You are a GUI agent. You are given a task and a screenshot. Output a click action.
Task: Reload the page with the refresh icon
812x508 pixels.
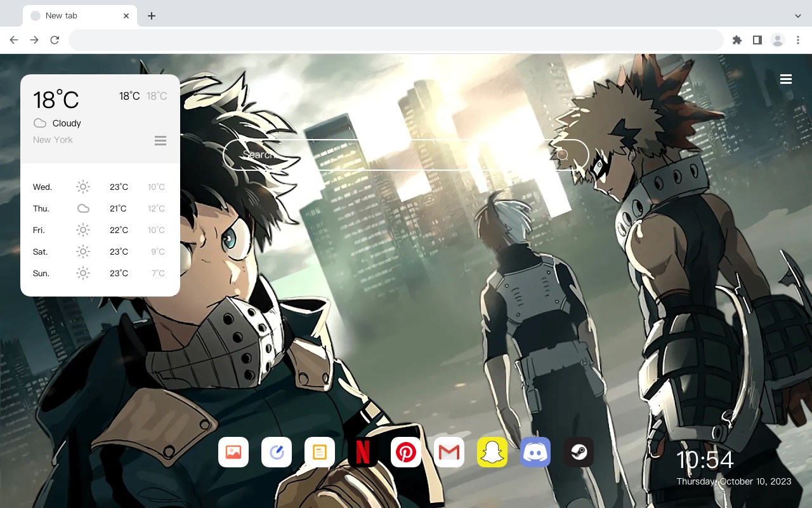(x=55, y=40)
